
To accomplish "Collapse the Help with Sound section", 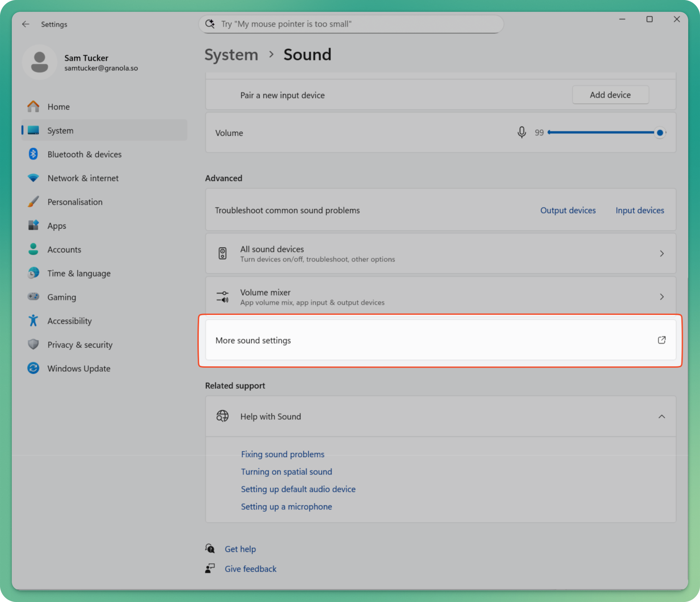I will coord(662,416).
